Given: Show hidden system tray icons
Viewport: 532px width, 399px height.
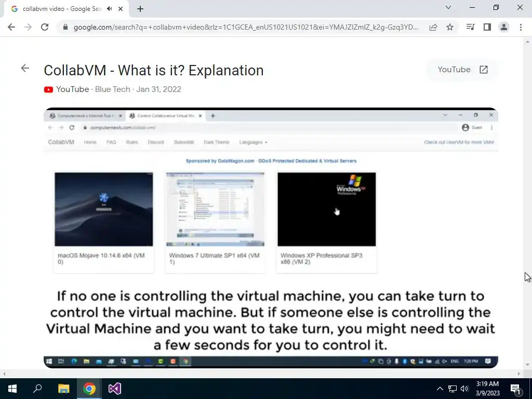Looking at the screenshot, I should click(x=440, y=389).
